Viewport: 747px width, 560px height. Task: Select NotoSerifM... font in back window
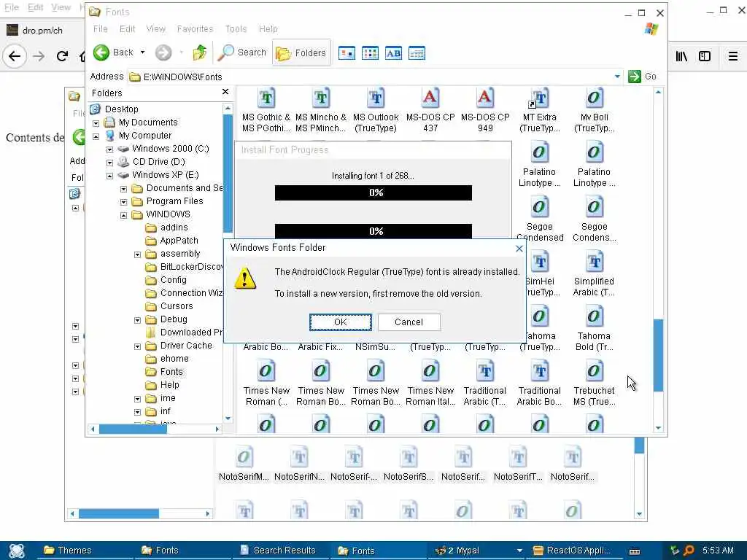point(244,463)
